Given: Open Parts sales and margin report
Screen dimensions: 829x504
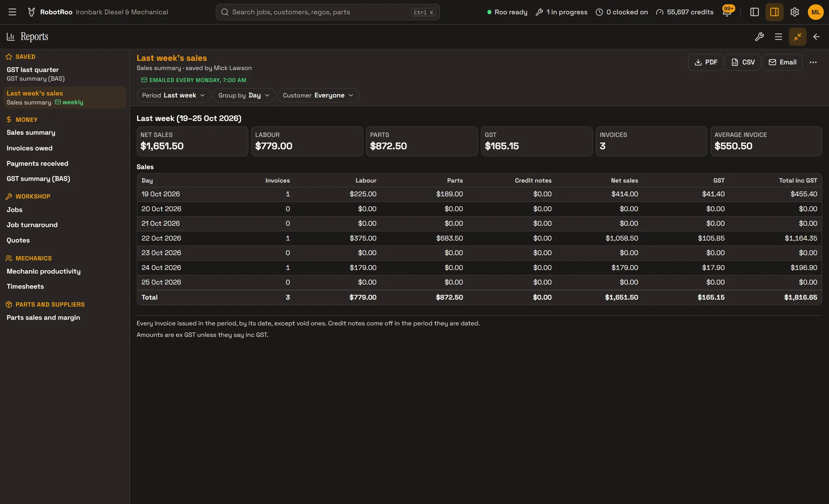Looking at the screenshot, I should [x=43, y=317].
